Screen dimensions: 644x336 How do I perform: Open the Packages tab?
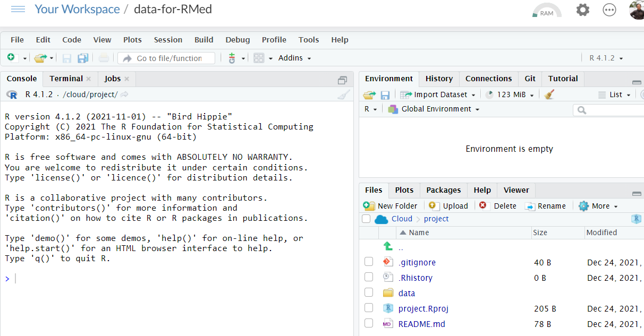[x=443, y=190]
